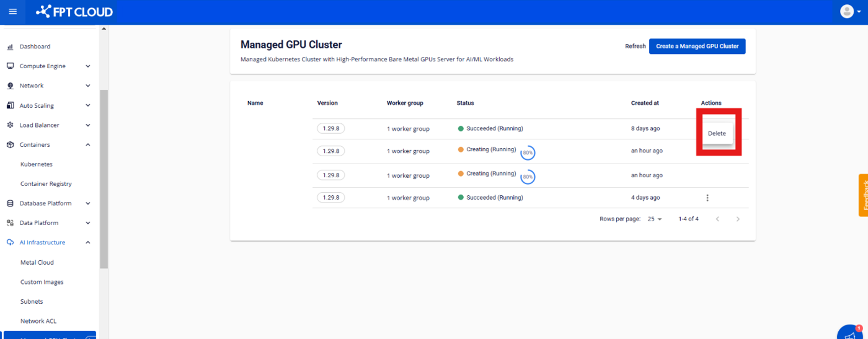Click the FPT Cloud logo
This screenshot has height=339, width=868.
coord(74,12)
